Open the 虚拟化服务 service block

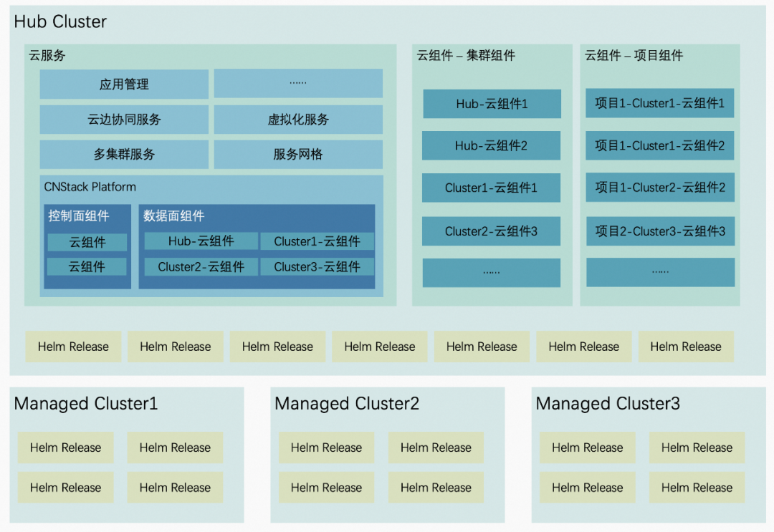pos(297,120)
